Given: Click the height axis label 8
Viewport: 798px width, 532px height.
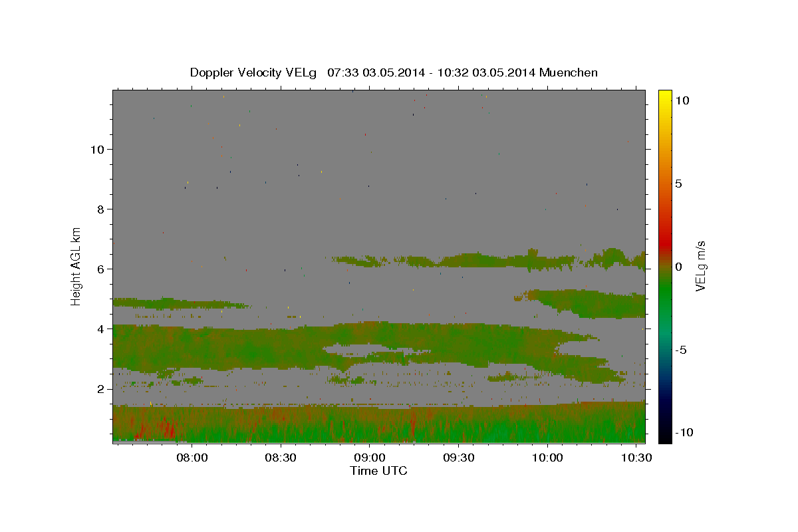Looking at the screenshot, I should (x=102, y=209).
